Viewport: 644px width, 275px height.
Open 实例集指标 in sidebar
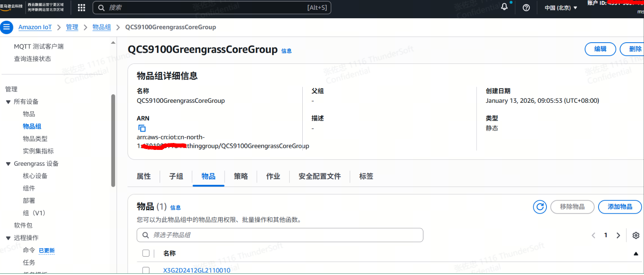point(38,151)
